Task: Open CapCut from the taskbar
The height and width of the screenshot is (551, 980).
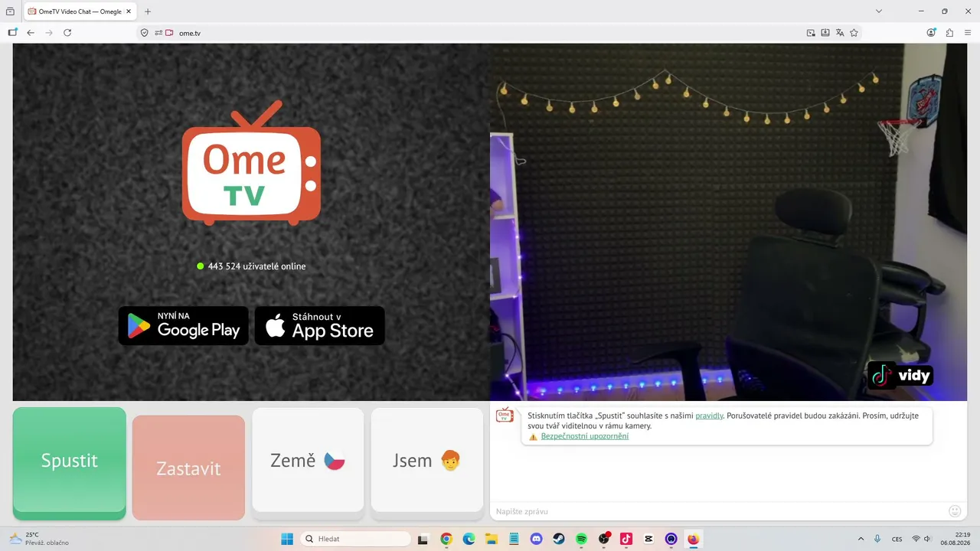Action: coord(649,539)
